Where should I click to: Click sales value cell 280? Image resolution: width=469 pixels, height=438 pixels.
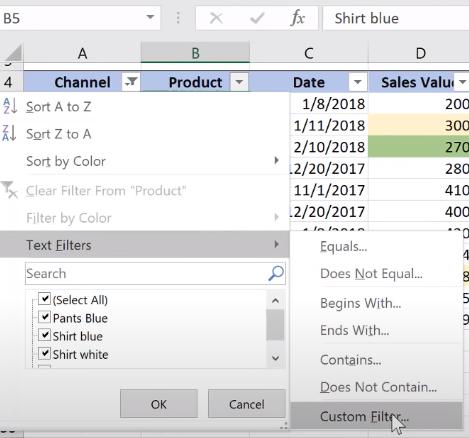pos(419,168)
